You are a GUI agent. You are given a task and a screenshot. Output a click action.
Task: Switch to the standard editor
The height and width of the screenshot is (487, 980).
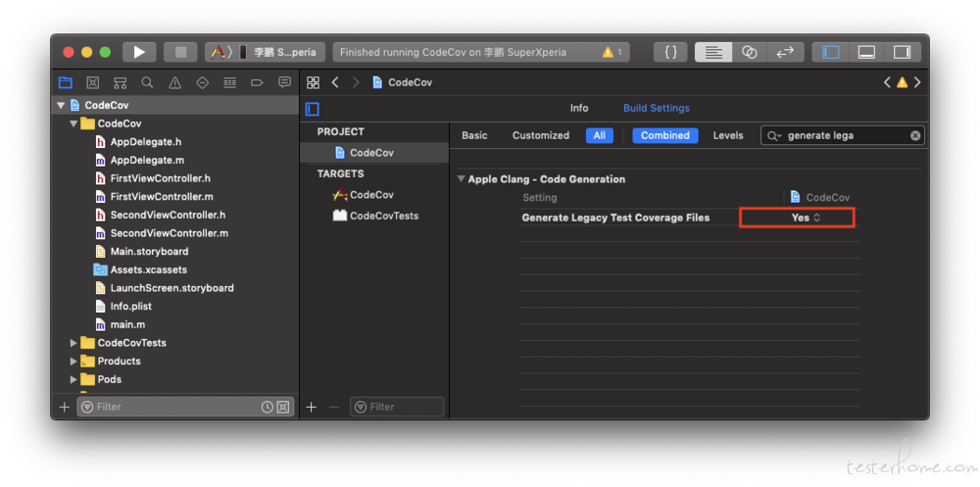[713, 53]
